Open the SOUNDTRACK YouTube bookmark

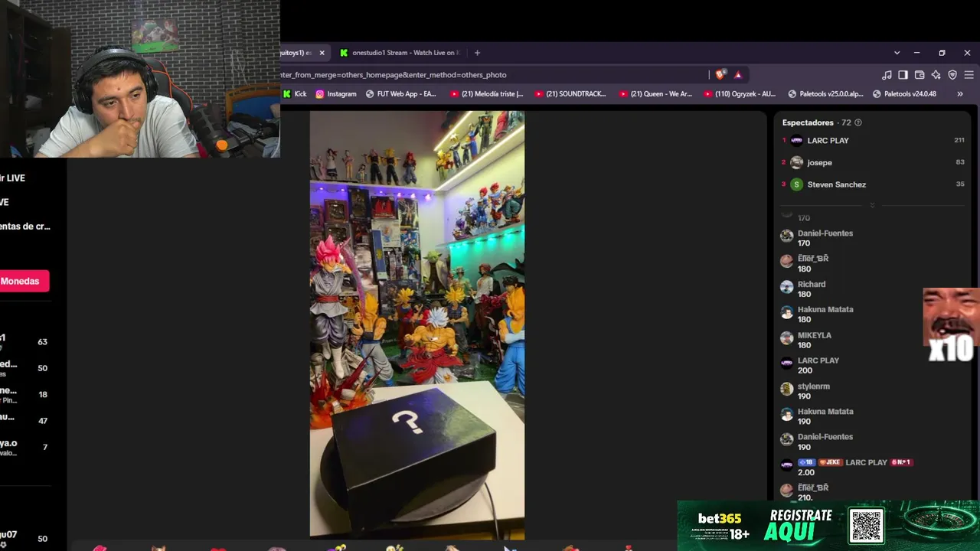pyautogui.click(x=570, y=94)
